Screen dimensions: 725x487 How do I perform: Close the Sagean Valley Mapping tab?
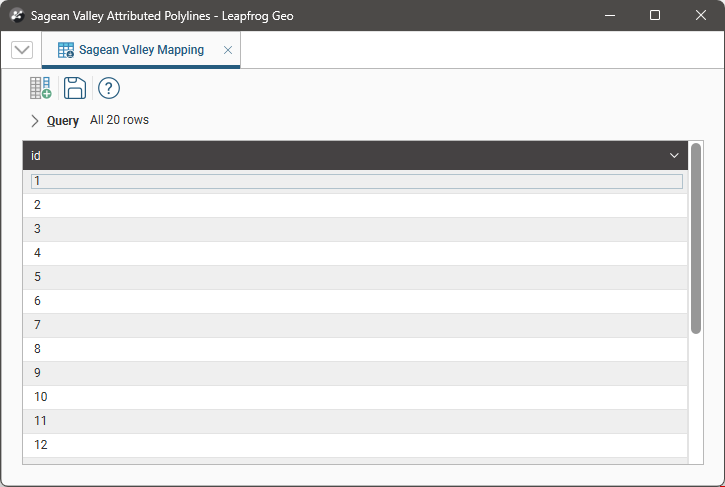click(x=228, y=50)
